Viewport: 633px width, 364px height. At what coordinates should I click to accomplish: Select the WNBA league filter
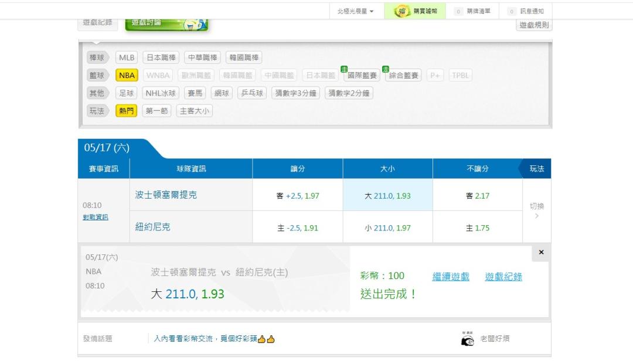[x=158, y=76]
